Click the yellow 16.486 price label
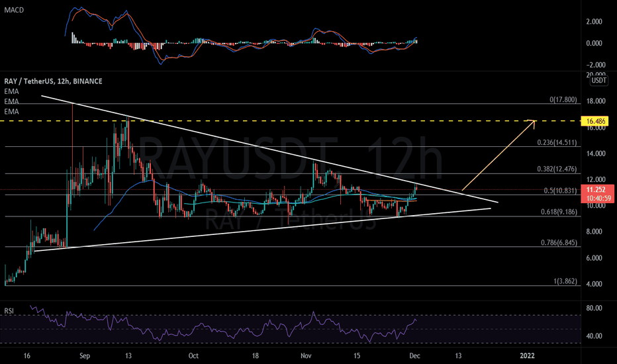Image resolution: width=617 pixels, height=364 pixels. [595, 121]
